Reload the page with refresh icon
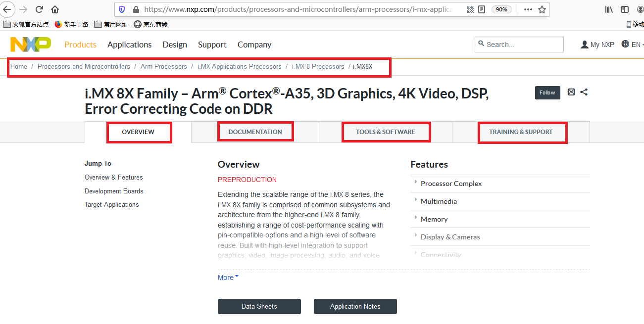Image resolution: width=644 pixels, height=324 pixels. 40,9
